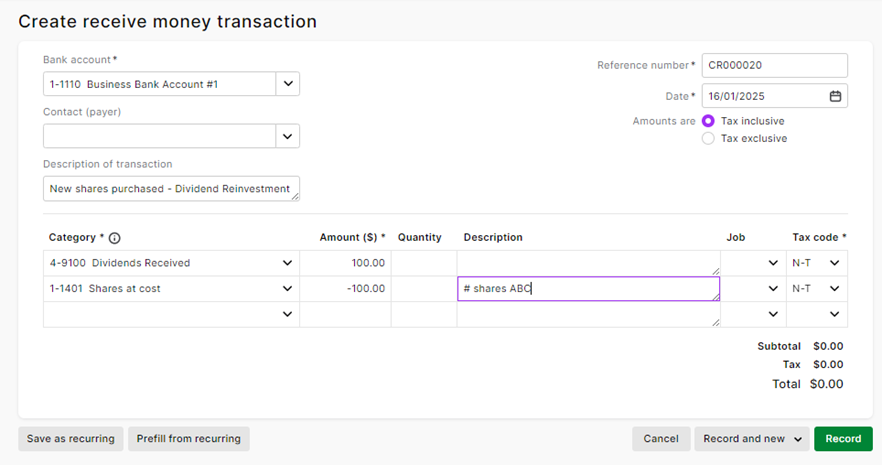The width and height of the screenshot is (882, 465).
Task: Click the Record button
Action: pos(843,439)
